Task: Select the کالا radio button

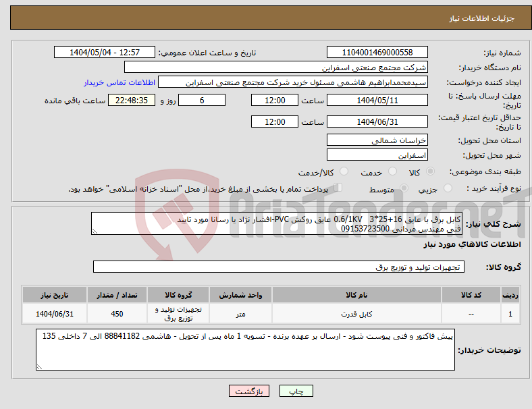Action: pyautogui.click(x=430, y=171)
